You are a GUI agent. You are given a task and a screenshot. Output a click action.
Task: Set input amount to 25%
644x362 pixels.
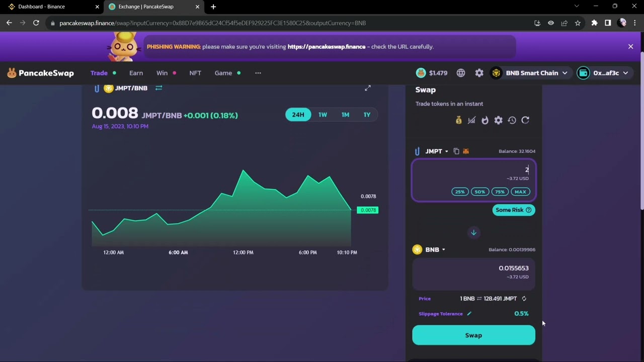tap(460, 192)
